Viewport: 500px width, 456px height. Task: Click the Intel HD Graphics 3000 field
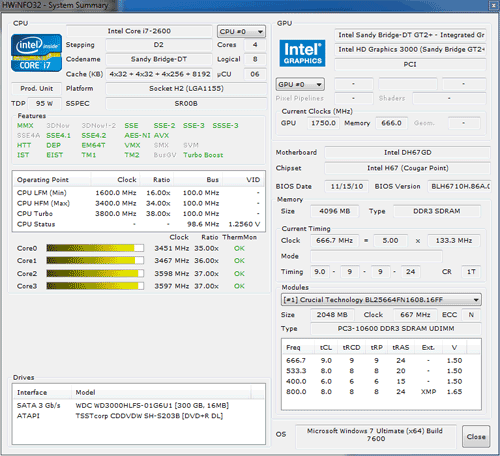click(410, 49)
